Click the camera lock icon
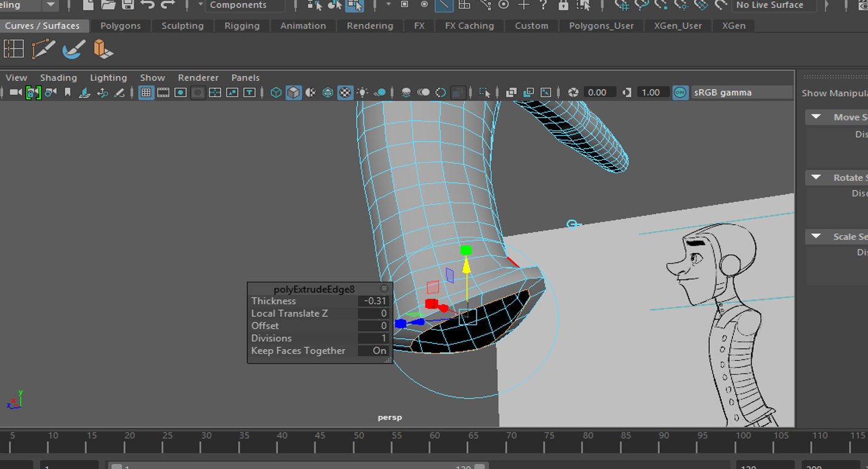Viewport: 868px width, 469px height. (33, 92)
